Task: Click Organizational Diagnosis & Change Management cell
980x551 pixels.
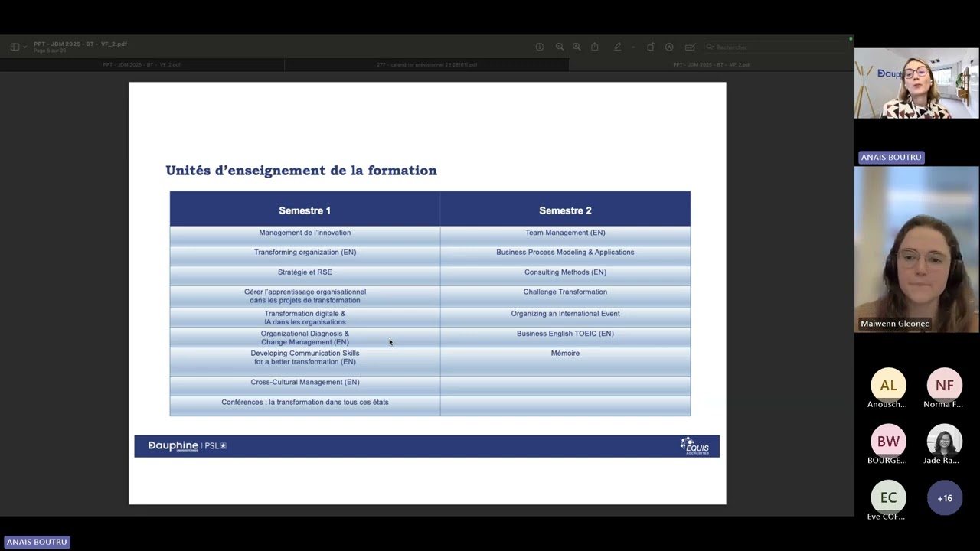Action: click(x=305, y=337)
